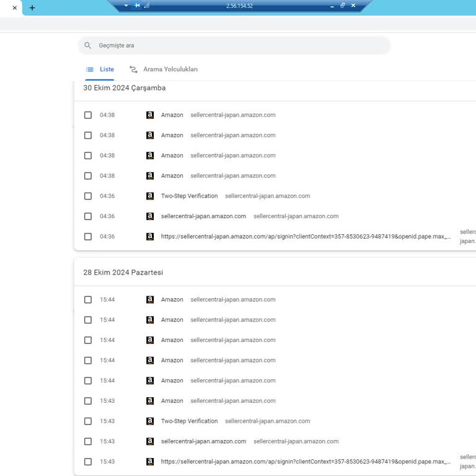The height and width of the screenshot is (476, 476).
Task: Check the first 15:44 Amazon entry on 28 Ekim
Action: tap(88, 300)
